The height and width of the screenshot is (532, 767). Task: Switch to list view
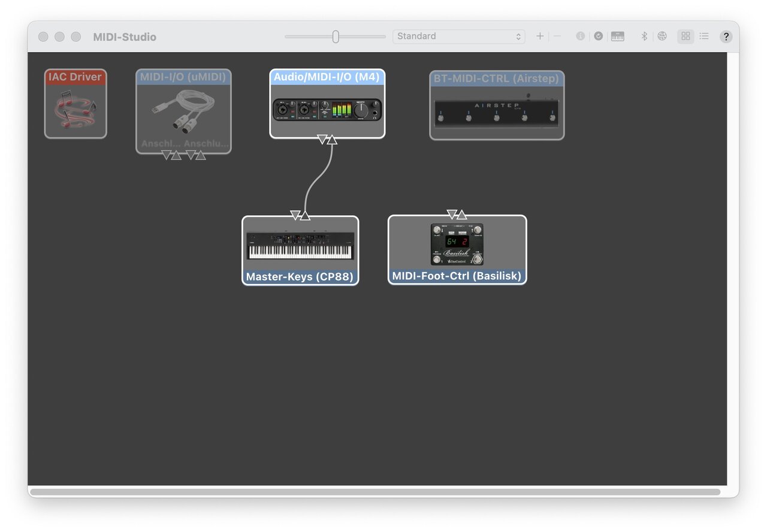[x=704, y=37]
